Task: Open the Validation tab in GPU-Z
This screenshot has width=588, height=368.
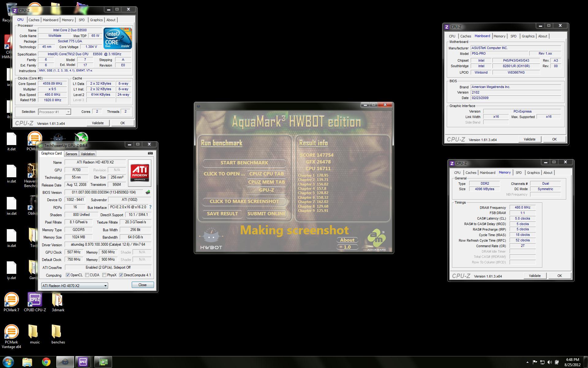Action: (88, 154)
